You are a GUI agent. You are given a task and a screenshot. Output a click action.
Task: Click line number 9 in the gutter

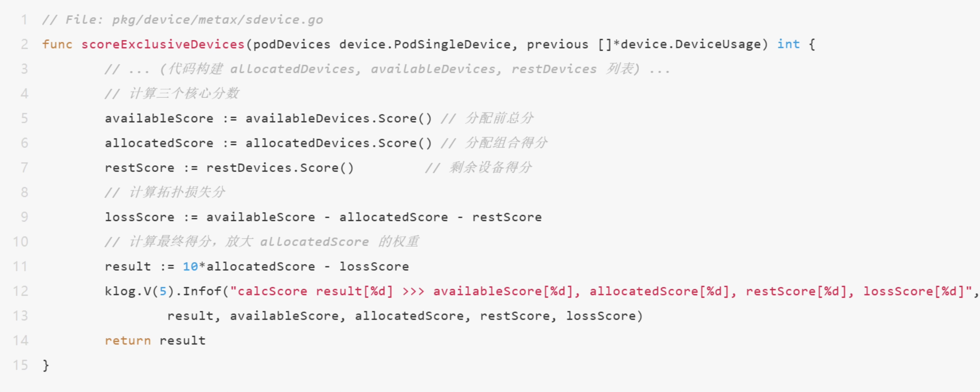click(24, 217)
